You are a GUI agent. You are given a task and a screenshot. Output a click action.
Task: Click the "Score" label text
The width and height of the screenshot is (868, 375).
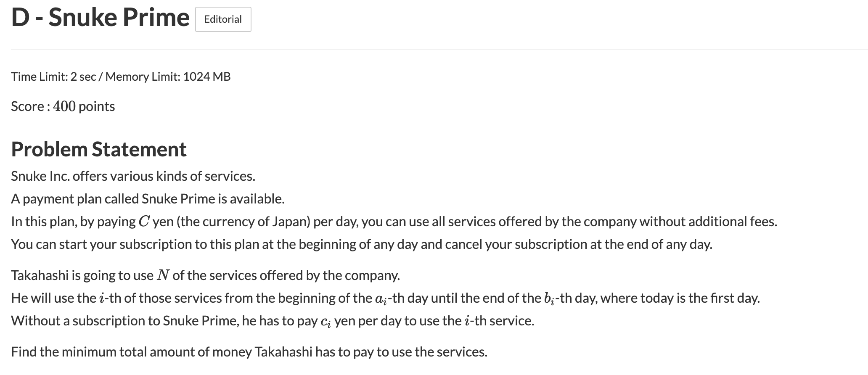click(x=27, y=106)
